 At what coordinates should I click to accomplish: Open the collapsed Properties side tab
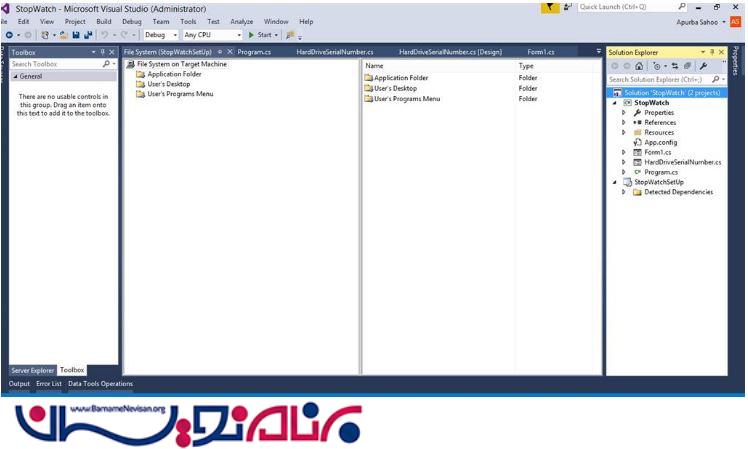735,61
